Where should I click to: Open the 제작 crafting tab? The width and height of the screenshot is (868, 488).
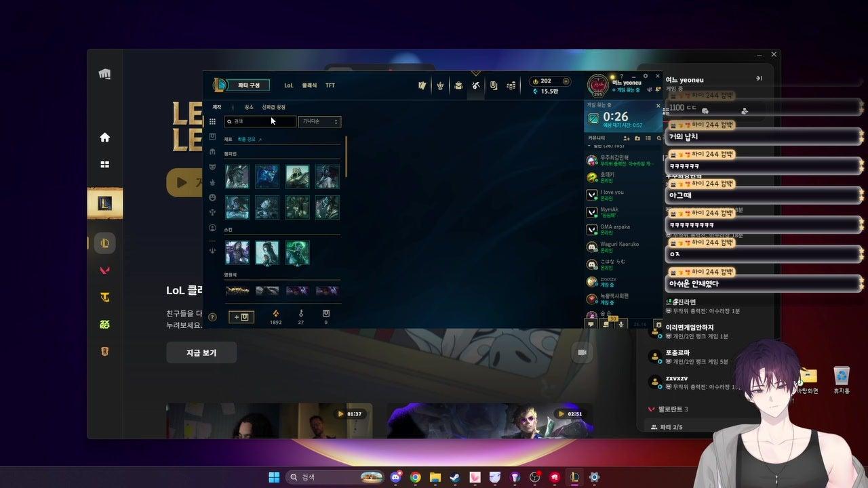(x=217, y=107)
